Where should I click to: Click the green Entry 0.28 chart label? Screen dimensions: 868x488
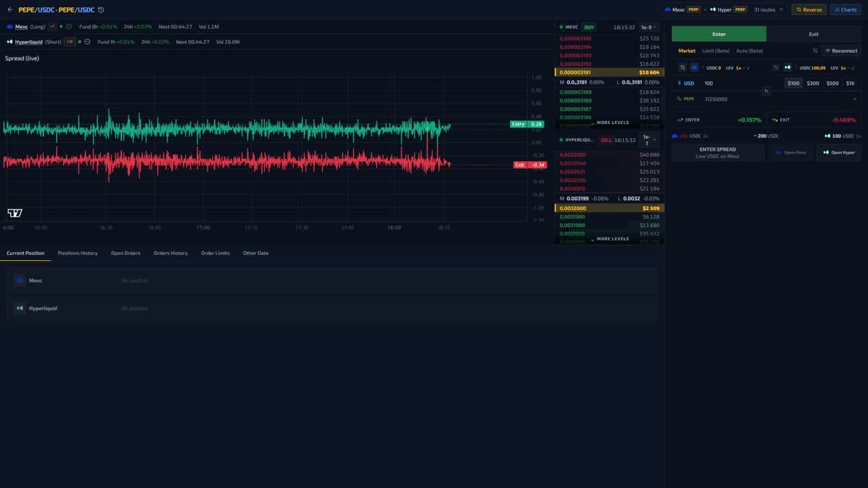pyautogui.click(x=527, y=124)
